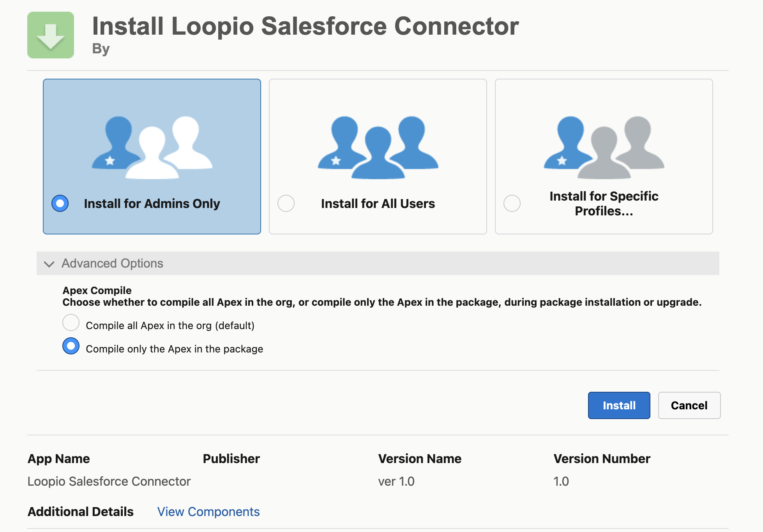The width and height of the screenshot is (763, 532).
Task: Click the Apex Compile section label
Action: tap(96, 290)
